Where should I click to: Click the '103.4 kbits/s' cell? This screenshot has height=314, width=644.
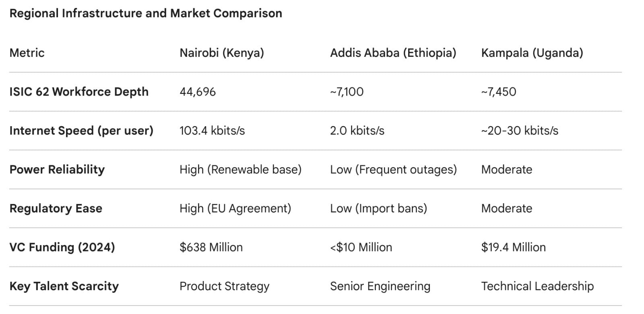[x=212, y=131]
